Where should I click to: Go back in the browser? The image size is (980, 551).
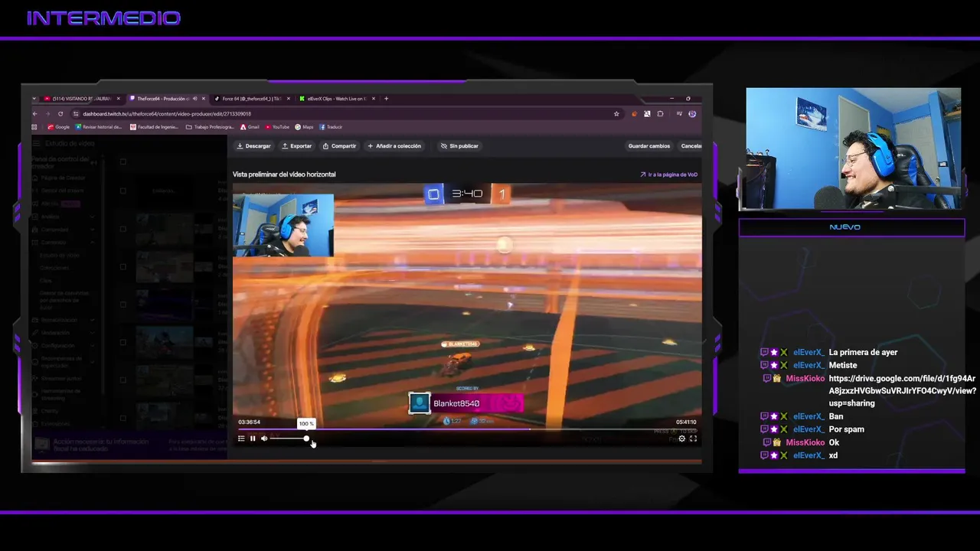click(x=34, y=114)
